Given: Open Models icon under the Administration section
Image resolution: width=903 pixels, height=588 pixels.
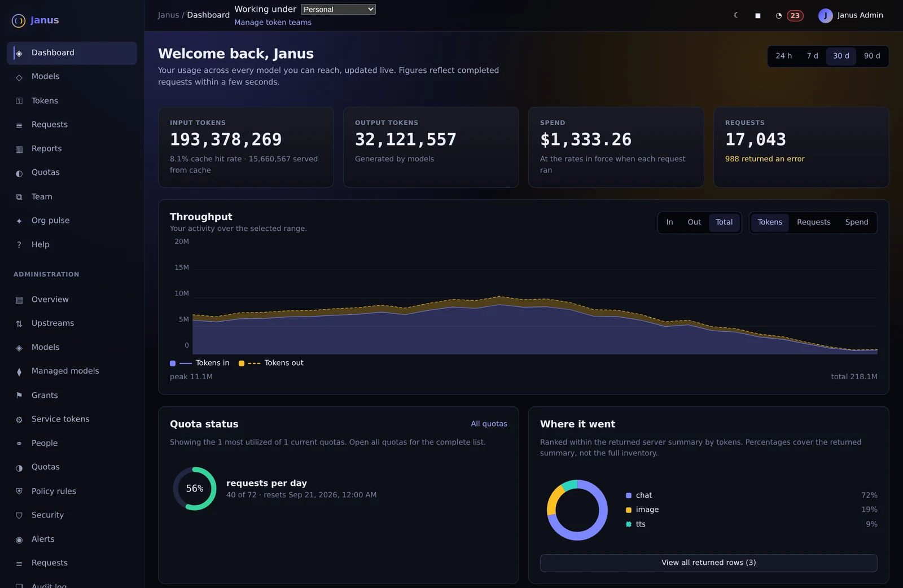Looking at the screenshot, I should pos(19,348).
